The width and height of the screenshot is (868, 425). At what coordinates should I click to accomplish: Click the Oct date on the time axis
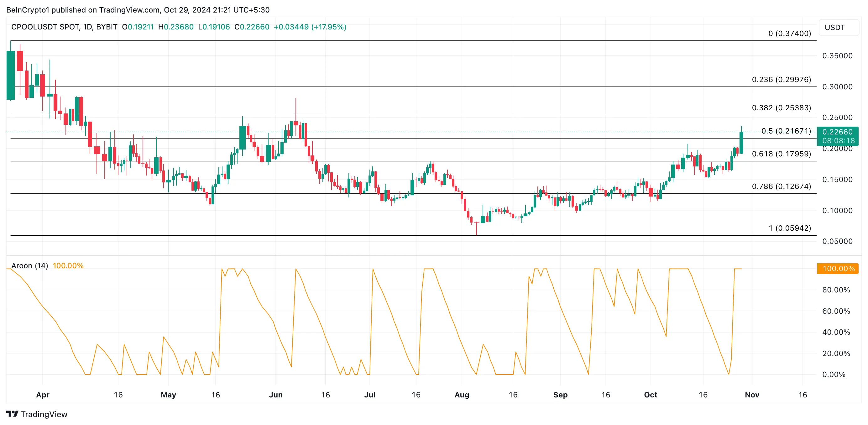[x=651, y=395]
